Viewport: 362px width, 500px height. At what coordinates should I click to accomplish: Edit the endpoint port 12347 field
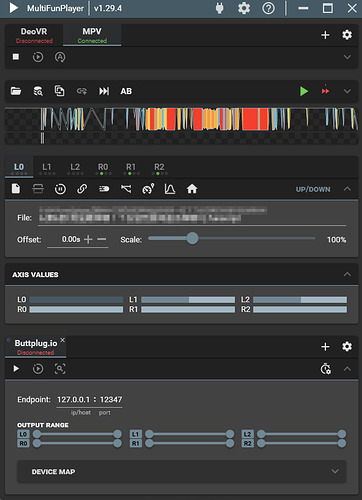pos(111,400)
